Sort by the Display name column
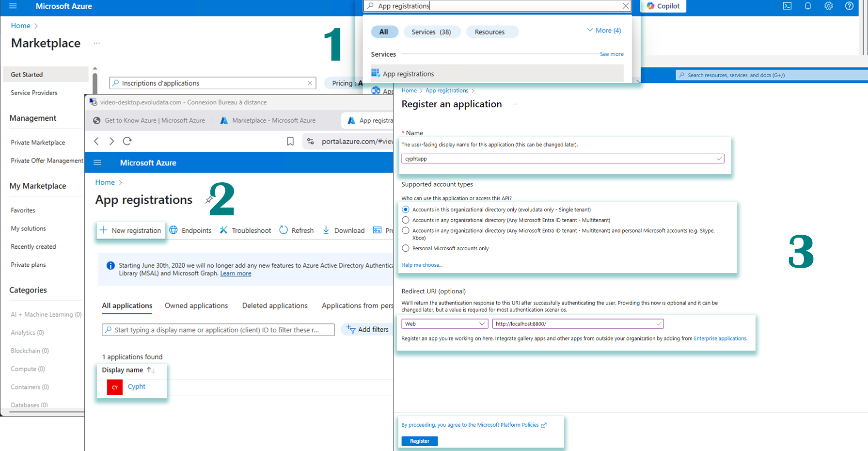The image size is (868, 451). (x=128, y=370)
